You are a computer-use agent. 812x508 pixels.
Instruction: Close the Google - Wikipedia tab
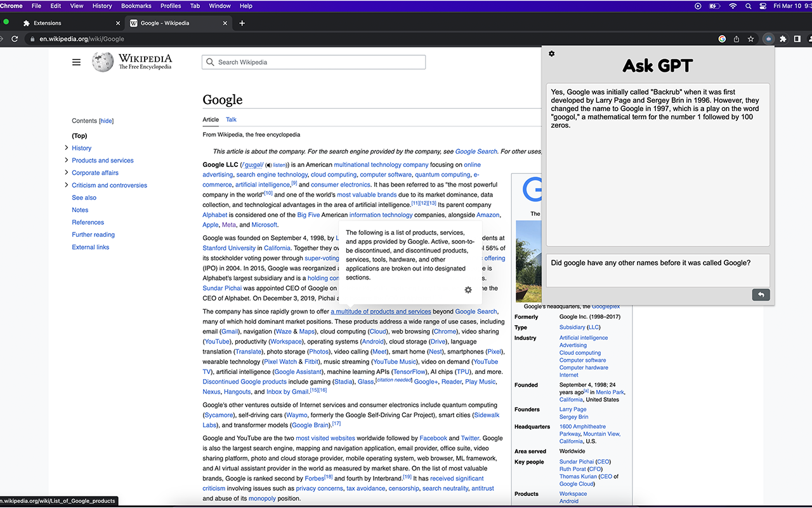coord(225,23)
